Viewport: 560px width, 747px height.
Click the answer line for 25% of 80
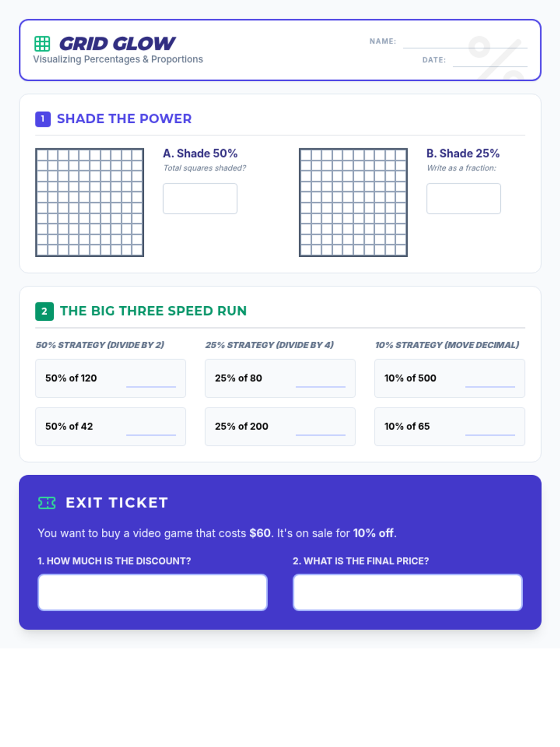point(321,387)
